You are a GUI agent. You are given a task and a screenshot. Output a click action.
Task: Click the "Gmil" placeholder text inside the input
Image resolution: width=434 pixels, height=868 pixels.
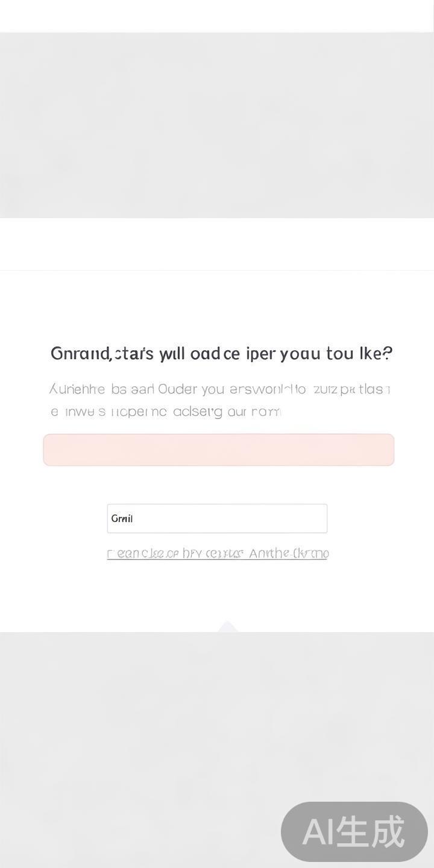[x=122, y=518]
